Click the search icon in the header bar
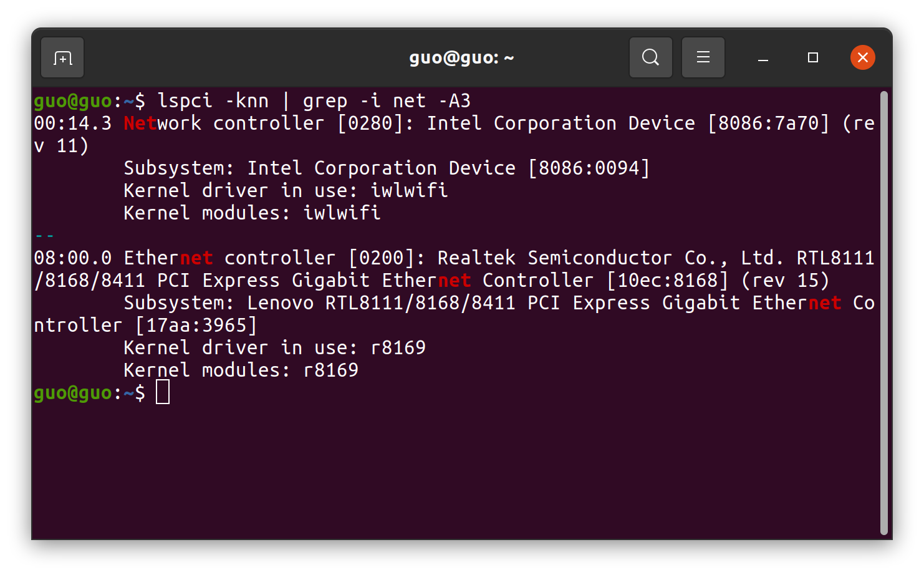The width and height of the screenshot is (924, 575). click(650, 57)
